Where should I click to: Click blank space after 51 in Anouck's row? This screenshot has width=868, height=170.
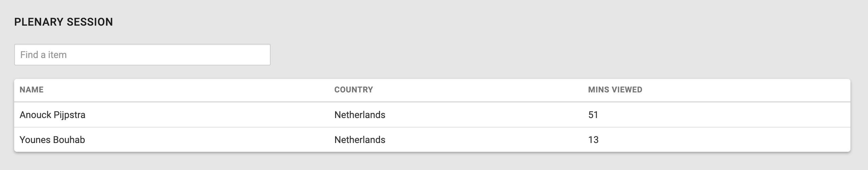[722, 115]
